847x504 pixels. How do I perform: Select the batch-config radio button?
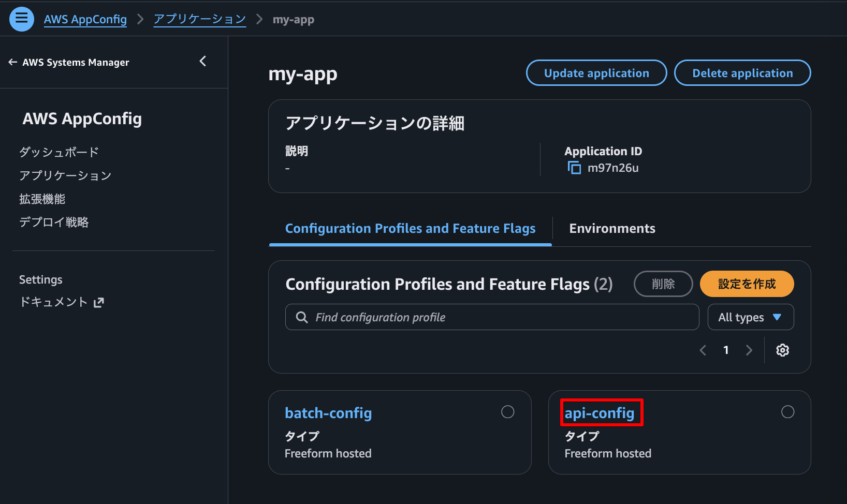[507, 412]
